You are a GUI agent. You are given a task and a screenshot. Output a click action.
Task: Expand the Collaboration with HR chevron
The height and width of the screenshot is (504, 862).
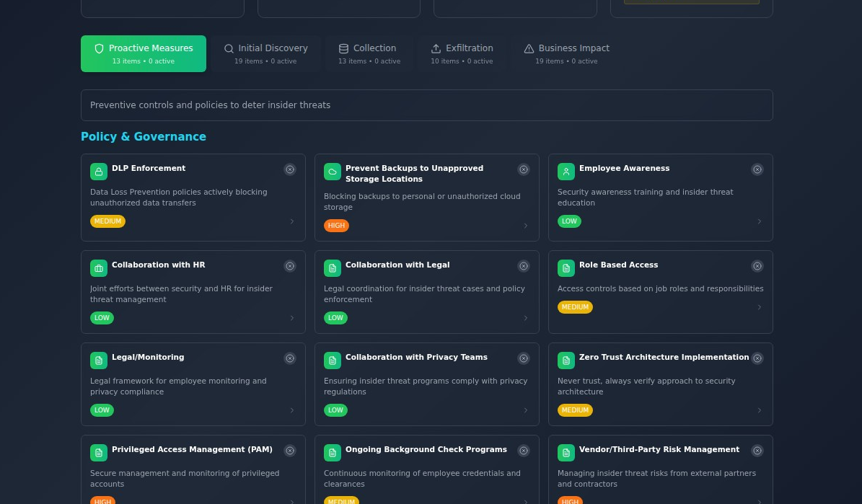(x=292, y=318)
